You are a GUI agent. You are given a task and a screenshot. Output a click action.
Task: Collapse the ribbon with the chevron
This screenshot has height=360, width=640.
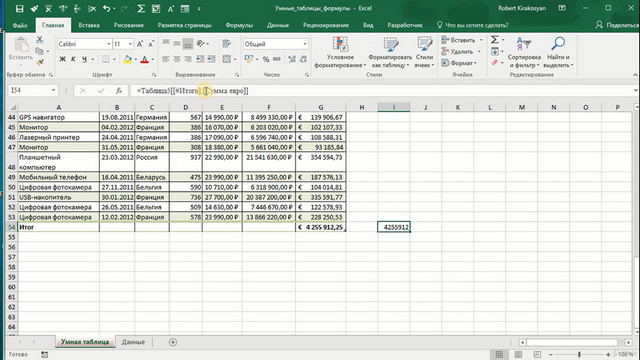coord(635,75)
